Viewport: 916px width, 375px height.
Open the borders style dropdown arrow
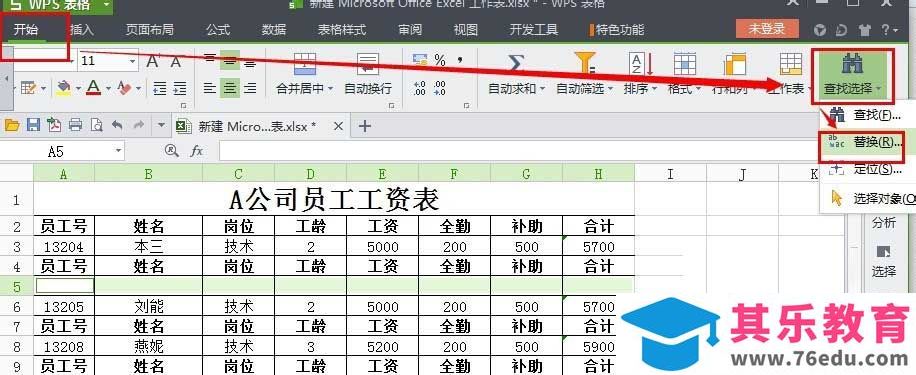(44, 89)
